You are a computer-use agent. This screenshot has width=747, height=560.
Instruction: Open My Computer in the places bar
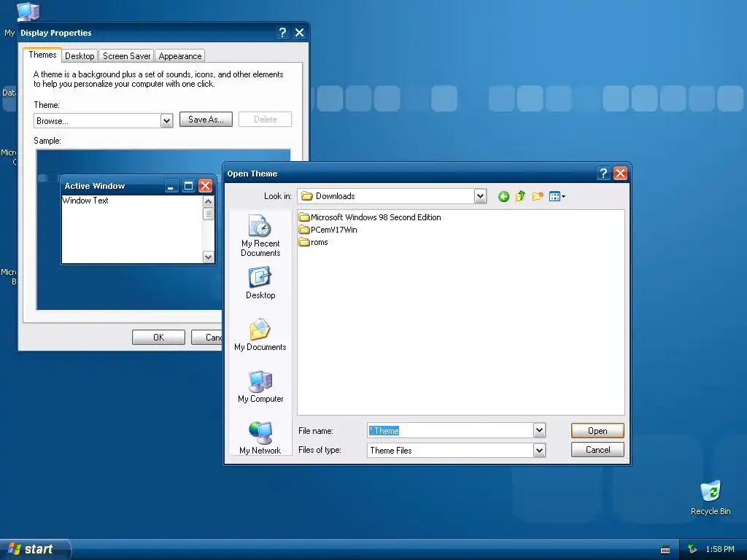coord(260,386)
